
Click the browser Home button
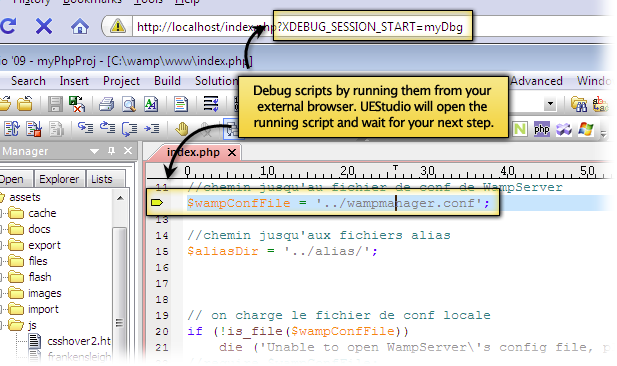coord(80,27)
